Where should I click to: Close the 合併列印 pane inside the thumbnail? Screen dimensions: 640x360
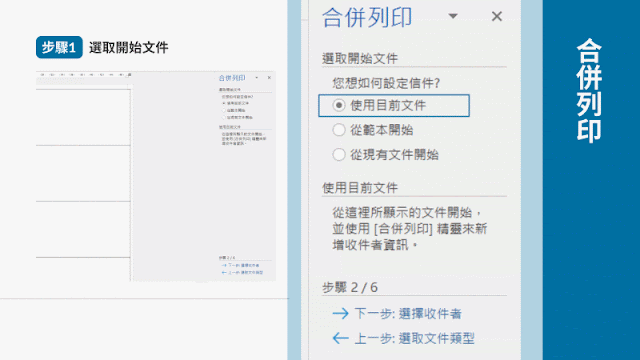(269, 78)
